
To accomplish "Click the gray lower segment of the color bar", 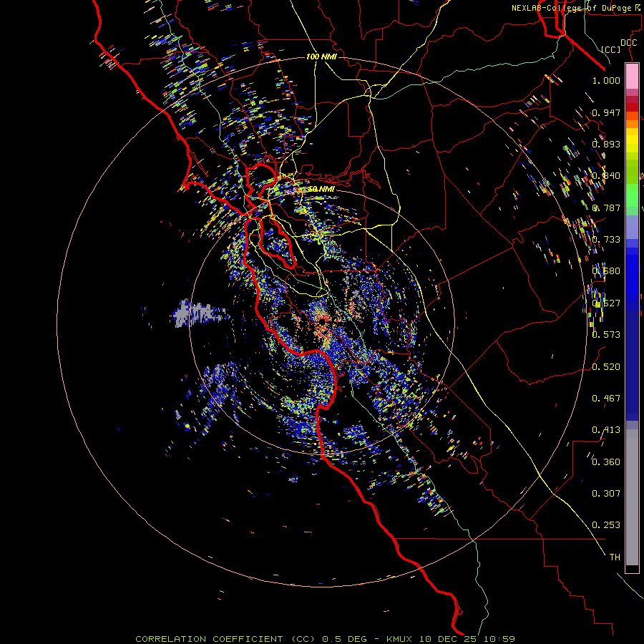I will 632,497.
